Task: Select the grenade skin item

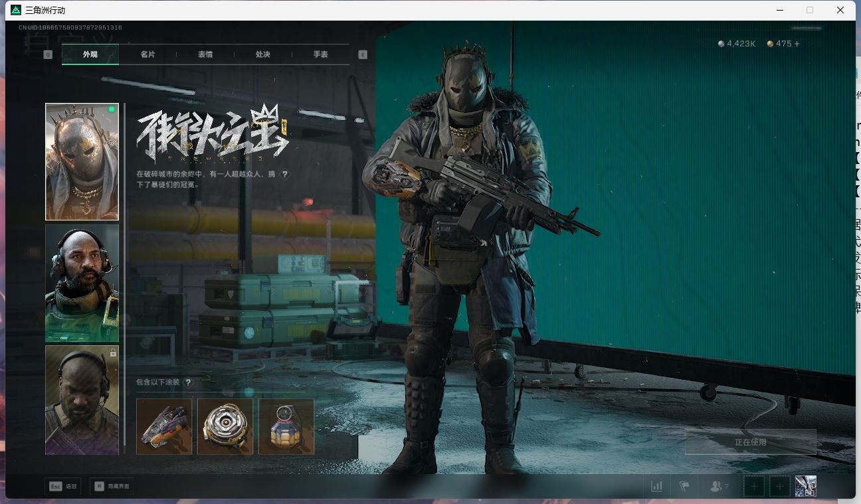Action: (286, 426)
